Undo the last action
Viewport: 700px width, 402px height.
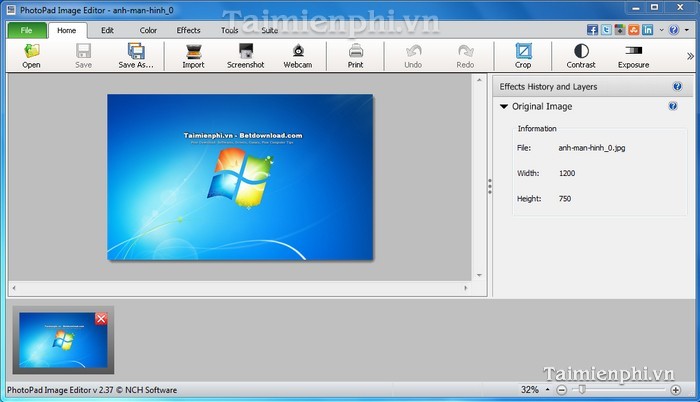(413, 56)
